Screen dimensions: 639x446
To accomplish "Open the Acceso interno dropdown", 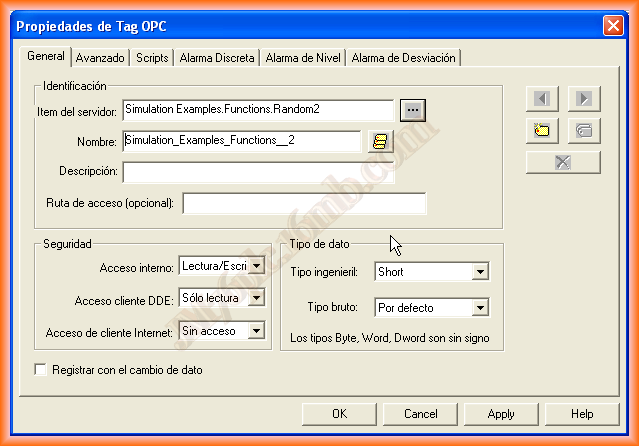I will click(256, 266).
